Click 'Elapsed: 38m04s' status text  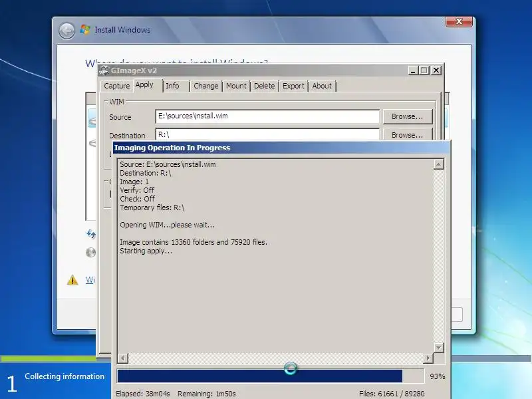[x=143, y=394]
